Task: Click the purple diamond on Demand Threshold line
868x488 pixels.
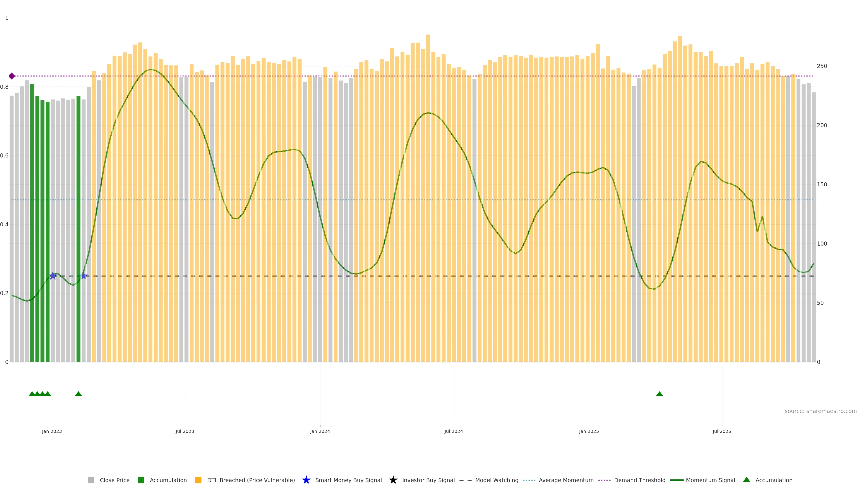Action: (12, 76)
